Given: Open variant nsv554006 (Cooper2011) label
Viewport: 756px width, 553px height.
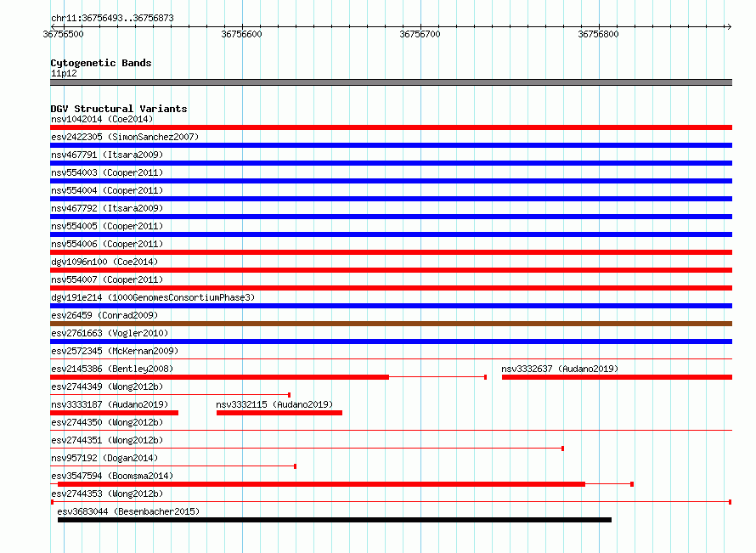Looking at the screenshot, I should click(x=107, y=244).
